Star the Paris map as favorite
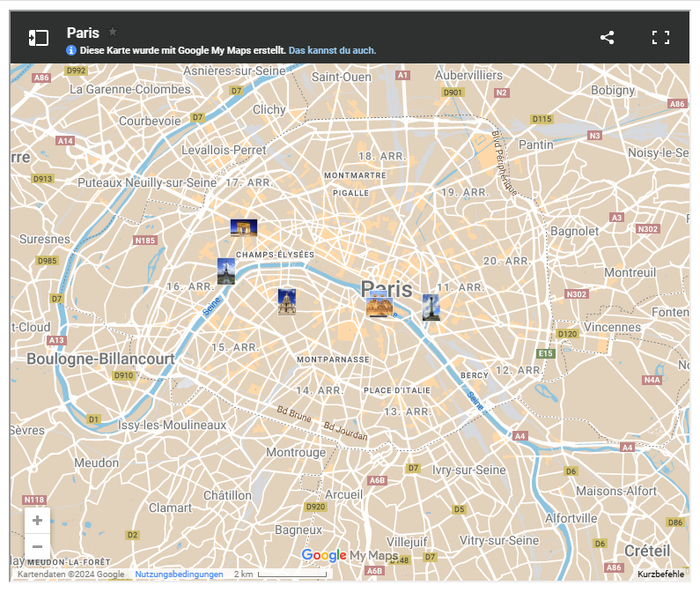The width and height of the screenshot is (700, 593). [113, 32]
